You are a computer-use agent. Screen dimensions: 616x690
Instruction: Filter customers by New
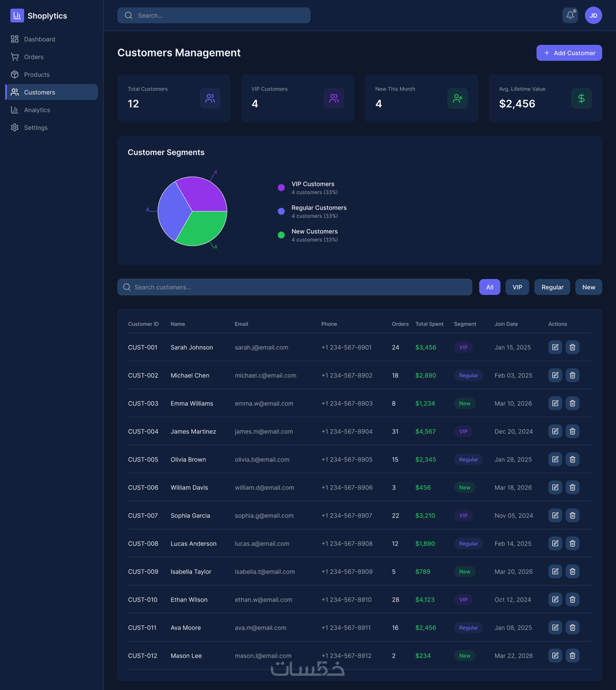pyautogui.click(x=589, y=287)
